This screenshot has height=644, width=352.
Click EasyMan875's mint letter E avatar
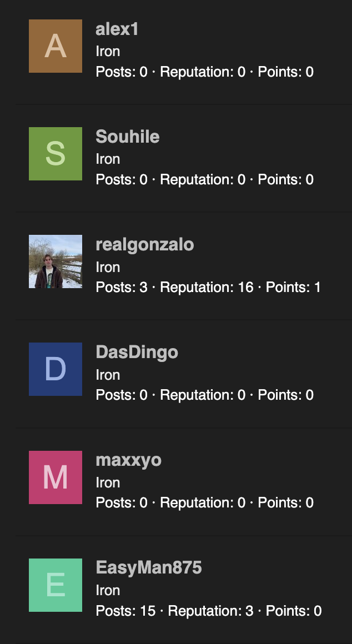pyautogui.click(x=56, y=585)
